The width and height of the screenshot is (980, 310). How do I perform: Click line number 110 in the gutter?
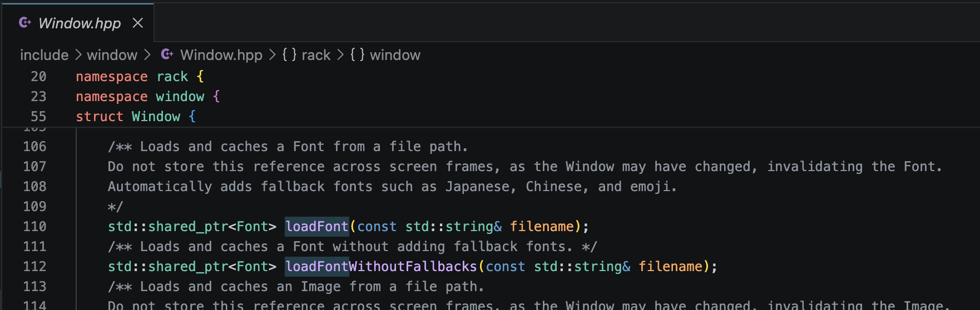coord(34,227)
